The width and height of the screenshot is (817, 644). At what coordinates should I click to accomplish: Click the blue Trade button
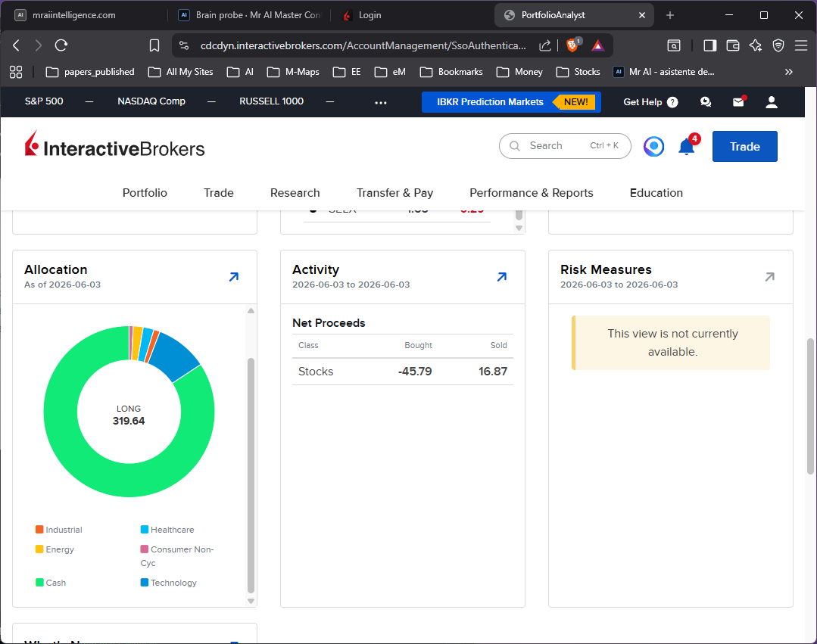(x=744, y=146)
